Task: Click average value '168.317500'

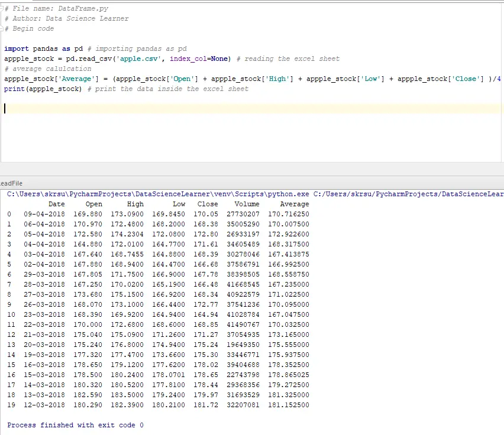Action: pos(289,244)
